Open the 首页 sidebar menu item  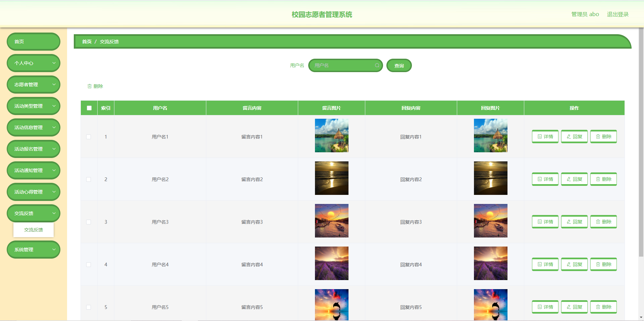point(33,42)
